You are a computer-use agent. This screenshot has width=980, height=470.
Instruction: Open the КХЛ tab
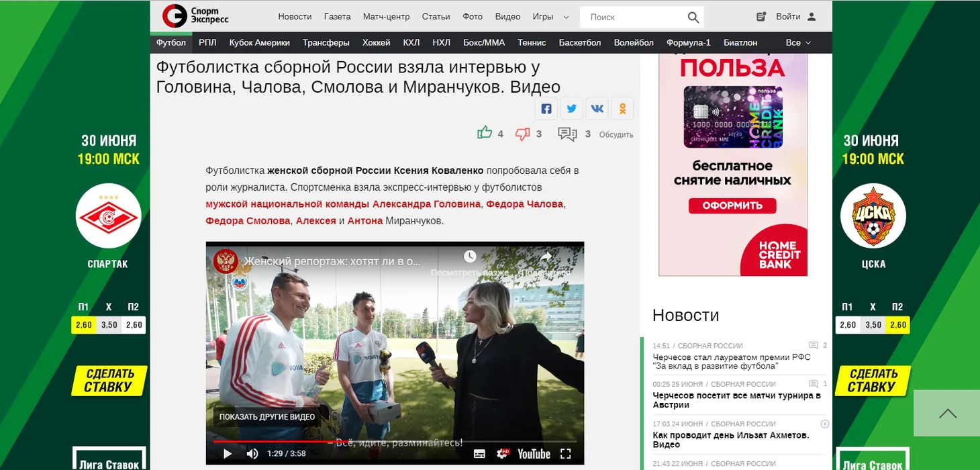tap(411, 42)
